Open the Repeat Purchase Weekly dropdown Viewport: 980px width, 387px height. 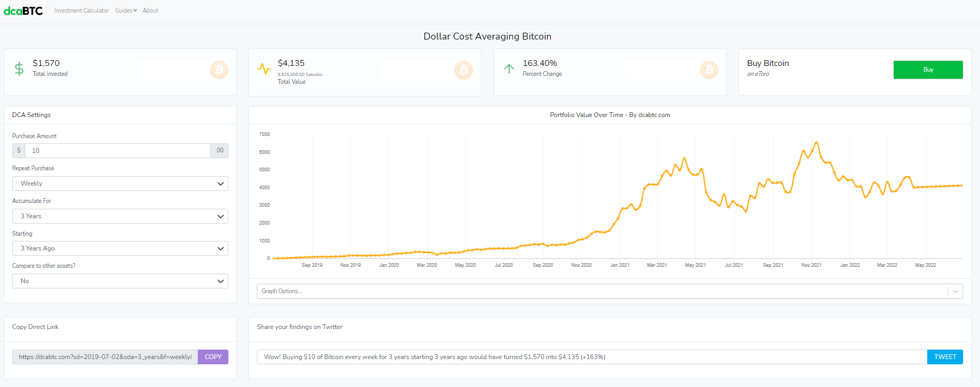click(120, 183)
